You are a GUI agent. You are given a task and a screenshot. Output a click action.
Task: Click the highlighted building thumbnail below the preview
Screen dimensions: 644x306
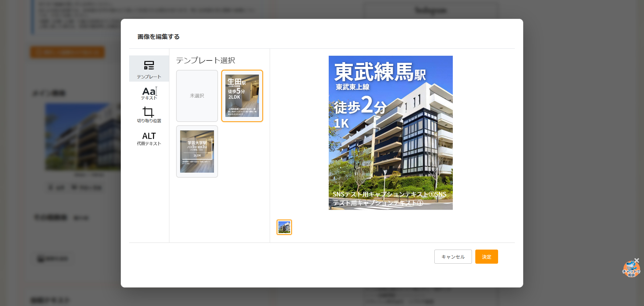point(284,227)
